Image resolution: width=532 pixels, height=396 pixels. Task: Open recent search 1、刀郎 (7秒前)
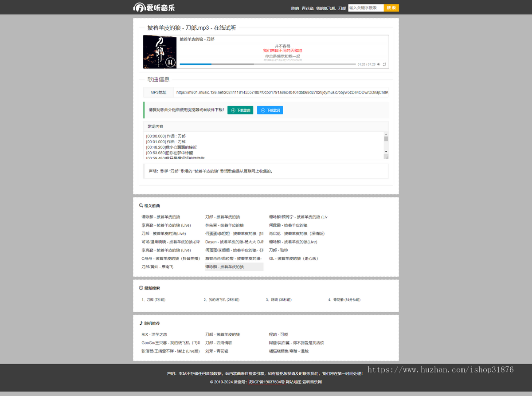click(153, 300)
